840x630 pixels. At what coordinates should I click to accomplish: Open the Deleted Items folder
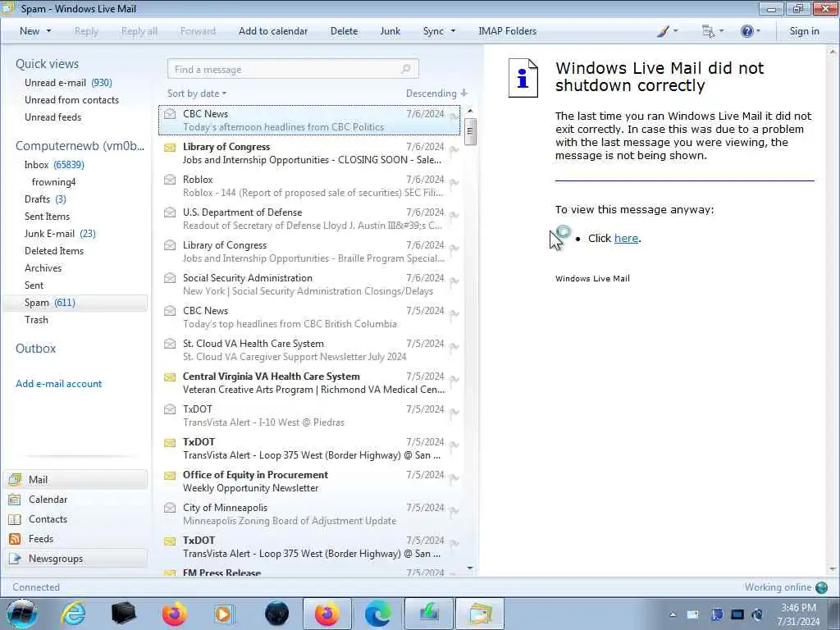point(54,251)
